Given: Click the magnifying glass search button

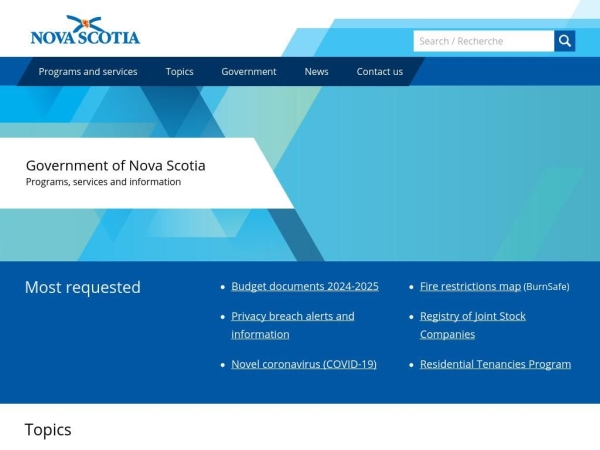Looking at the screenshot, I should click(564, 41).
